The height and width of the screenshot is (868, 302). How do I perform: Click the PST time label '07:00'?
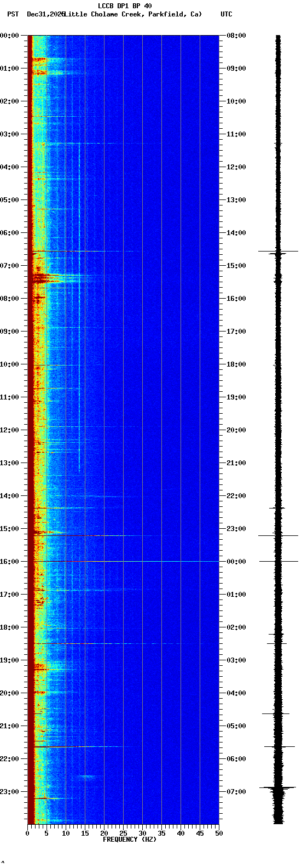(x=9, y=266)
